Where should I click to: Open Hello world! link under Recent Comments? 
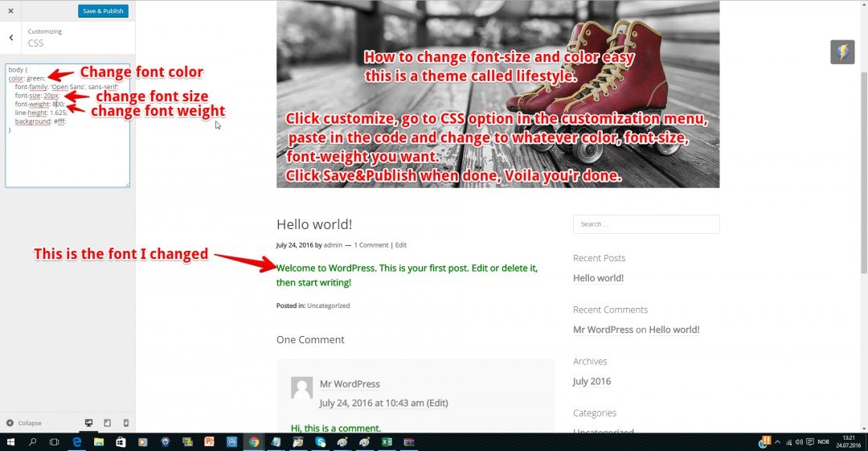pyautogui.click(x=674, y=330)
